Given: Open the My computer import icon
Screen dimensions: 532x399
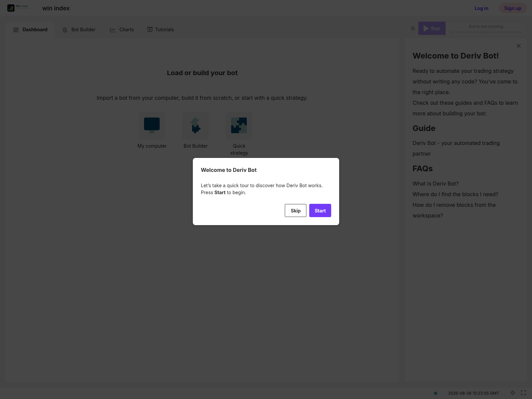Looking at the screenshot, I should (152, 126).
